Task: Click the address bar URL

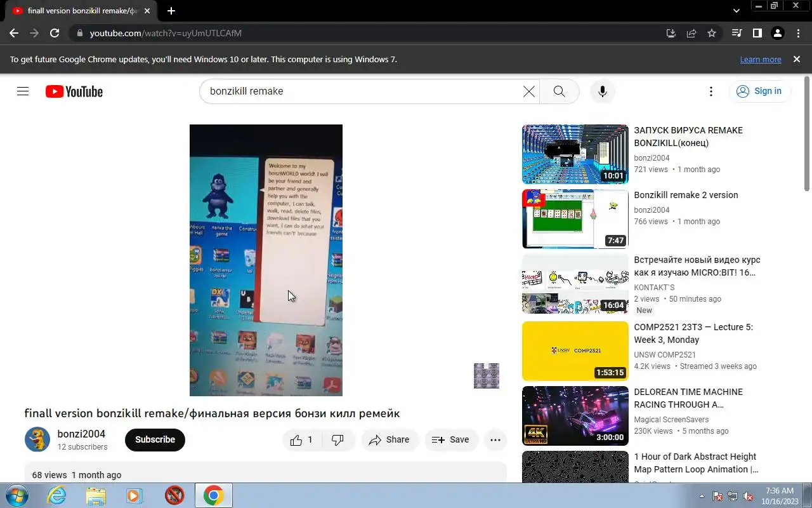Action: [166, 33]
